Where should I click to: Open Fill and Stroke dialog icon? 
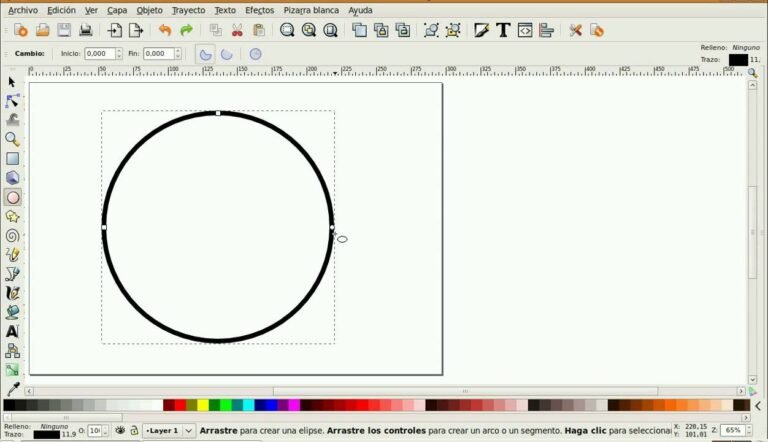481,30
